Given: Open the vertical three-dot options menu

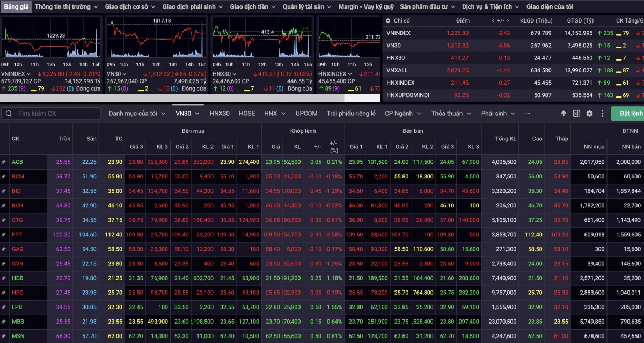Looking at the screenshot, I should point(603,114).
